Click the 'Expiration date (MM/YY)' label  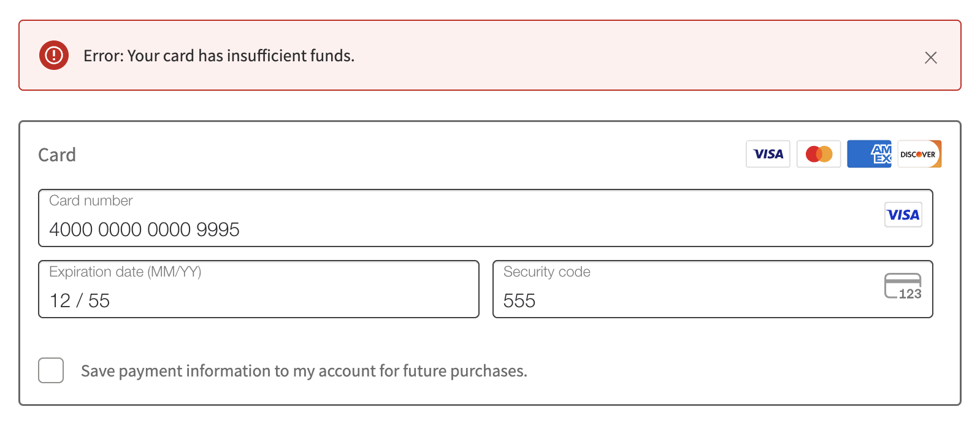(125, 272)
